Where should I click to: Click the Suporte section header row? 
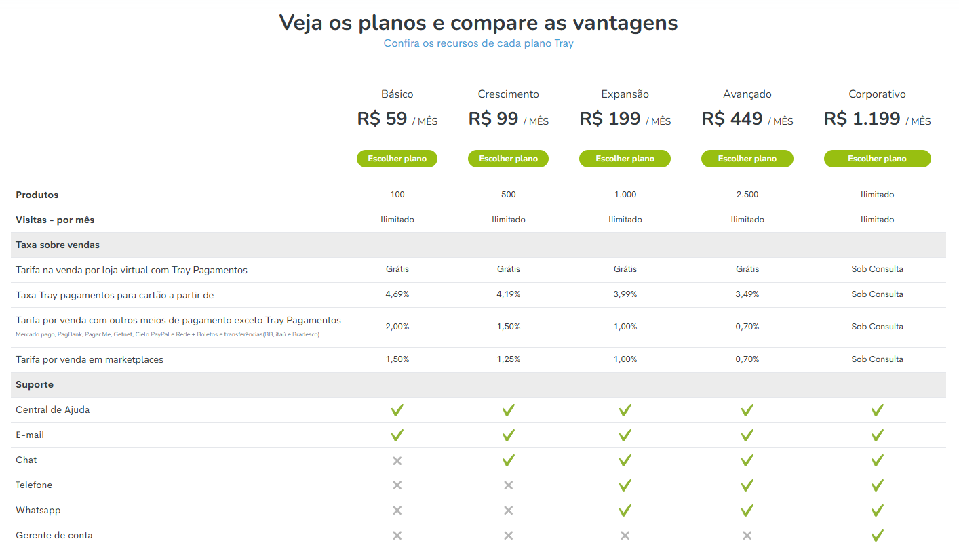point(478,385)
